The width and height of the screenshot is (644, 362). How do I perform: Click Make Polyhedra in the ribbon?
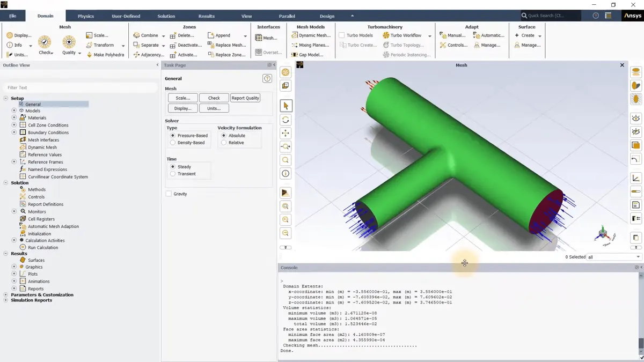pos(105,55)
